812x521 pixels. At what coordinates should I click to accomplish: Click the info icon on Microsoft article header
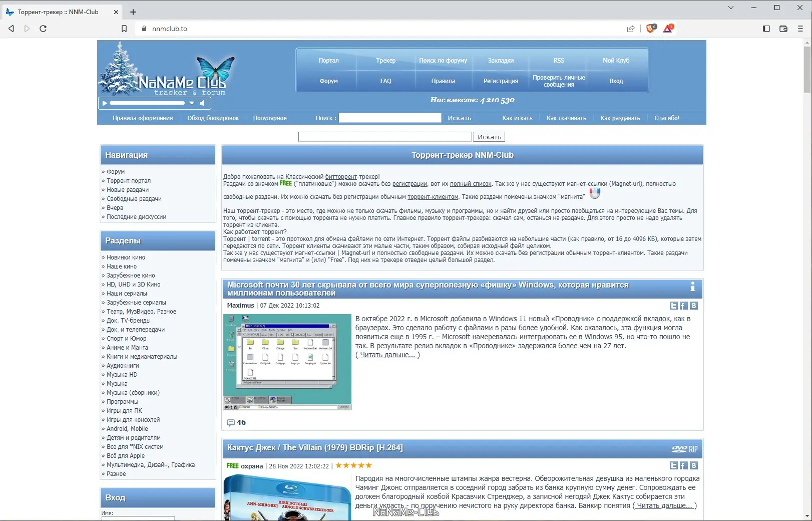tap(693, 287)
